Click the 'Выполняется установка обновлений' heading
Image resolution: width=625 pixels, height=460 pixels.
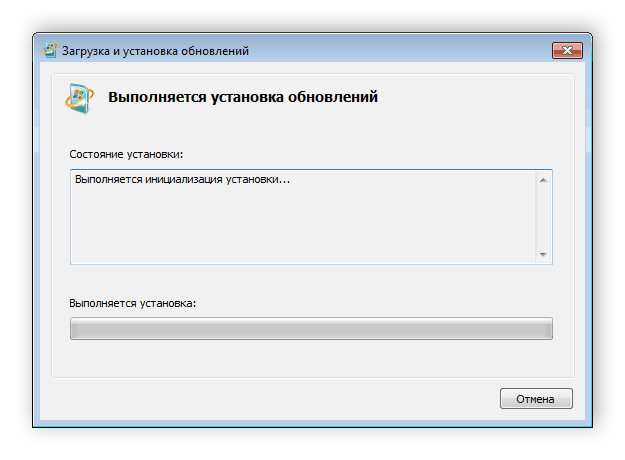point(242,98)
